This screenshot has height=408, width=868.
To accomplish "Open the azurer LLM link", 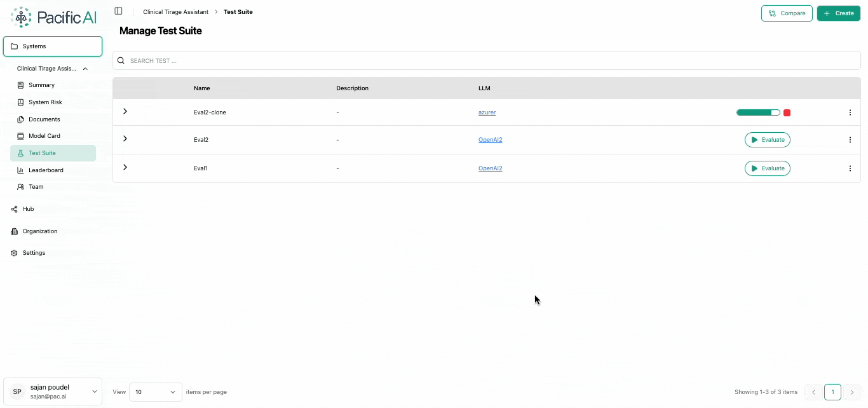I will pos(487,112).
